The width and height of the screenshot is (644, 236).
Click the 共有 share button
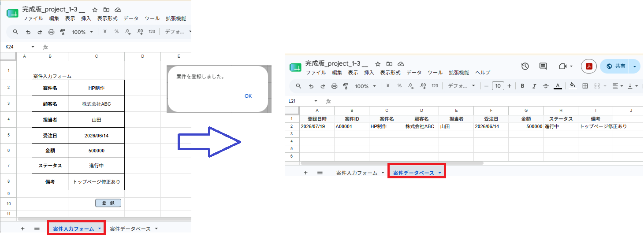(615, 66)
